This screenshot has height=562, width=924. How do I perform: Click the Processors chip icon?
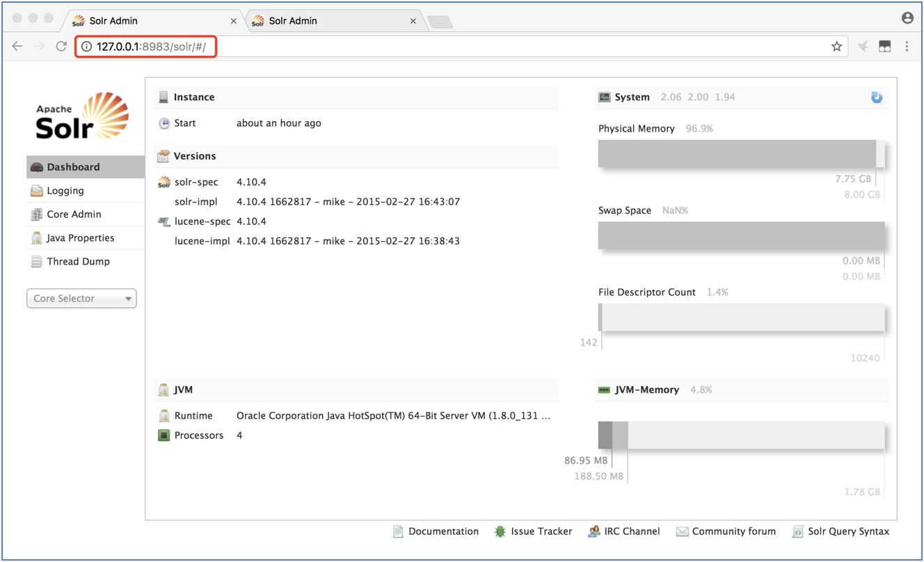tap(164, 435)
